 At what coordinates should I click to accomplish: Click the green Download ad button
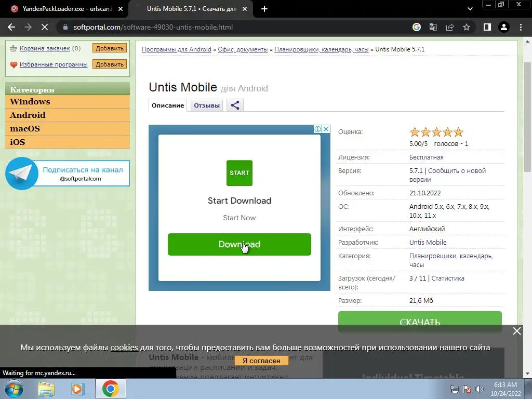(x=239, y=244)
